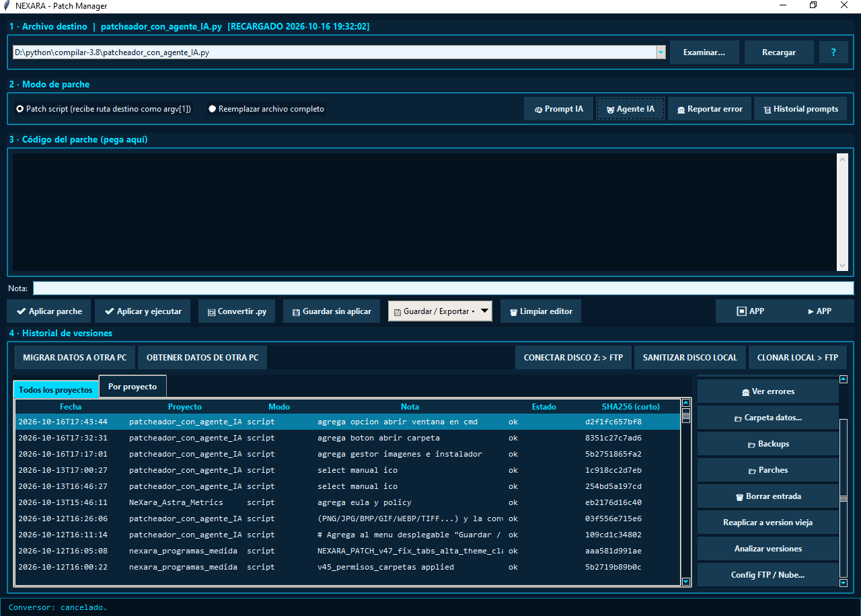Viewport: 861px width, 616px height.
Task: Click Convertir .py button
Action: (237, 311)
